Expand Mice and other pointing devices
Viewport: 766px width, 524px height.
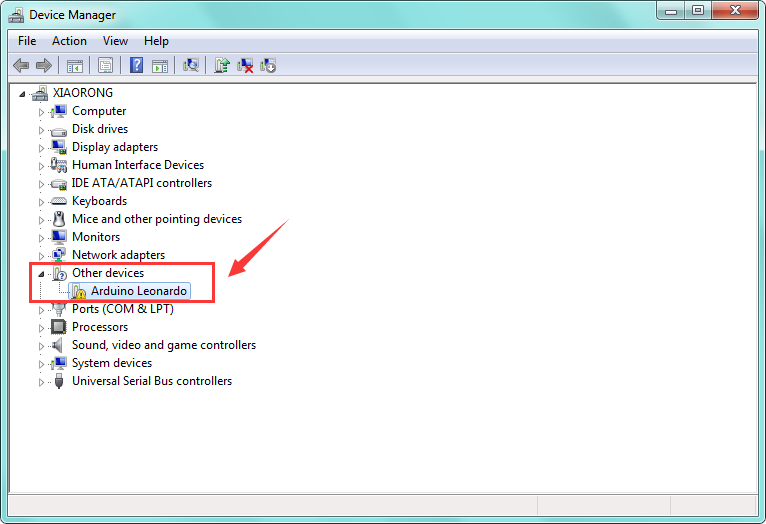pyautogui.click(x=41, y=220)
